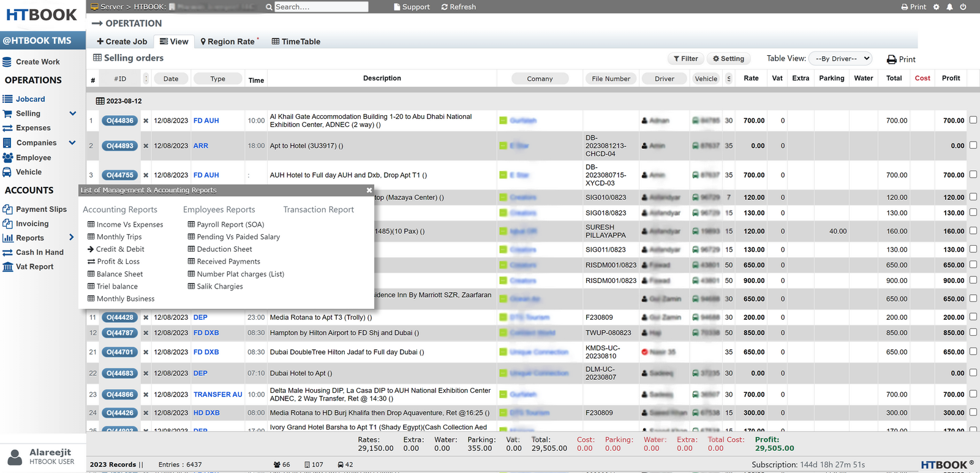The height and width of the screenshot is (473, 980).
Task: Expand the Selling sidebar menu chevron
Action: point(73,113)
